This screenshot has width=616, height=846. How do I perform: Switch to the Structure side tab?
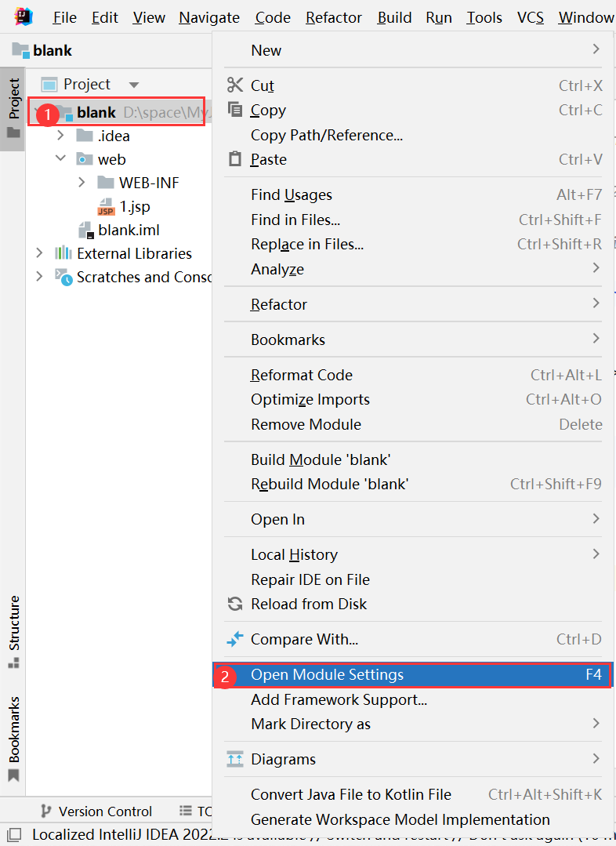tap(13, 631)
